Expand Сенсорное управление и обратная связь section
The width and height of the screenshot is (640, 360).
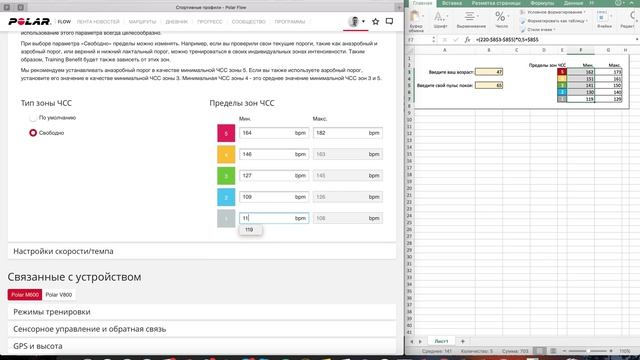[x=202, y=329]
